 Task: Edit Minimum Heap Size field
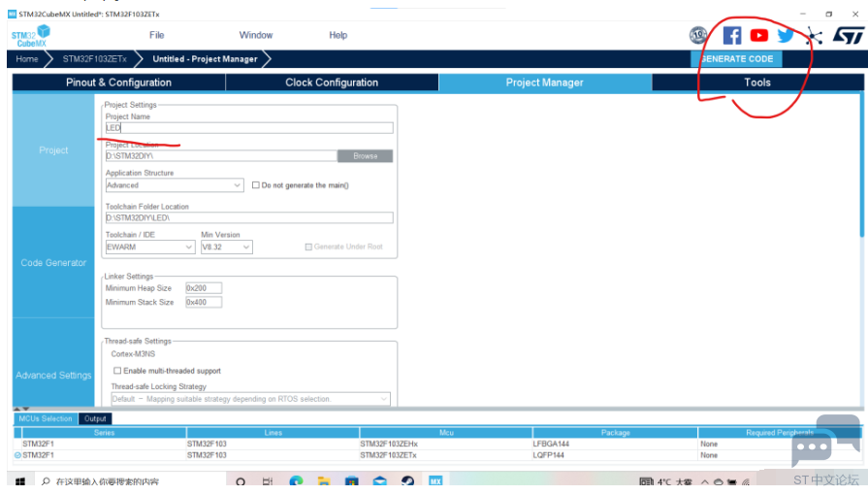point(204,287)
